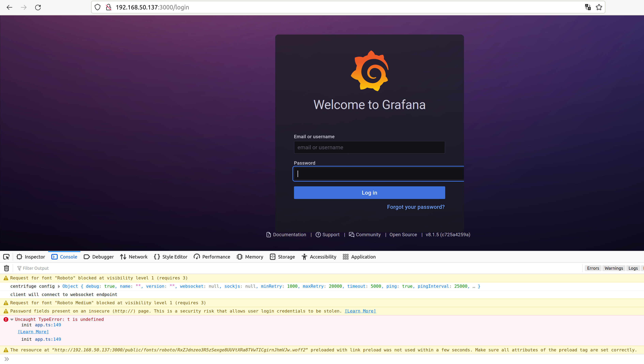Open the Style Editor

coord(170,257)
